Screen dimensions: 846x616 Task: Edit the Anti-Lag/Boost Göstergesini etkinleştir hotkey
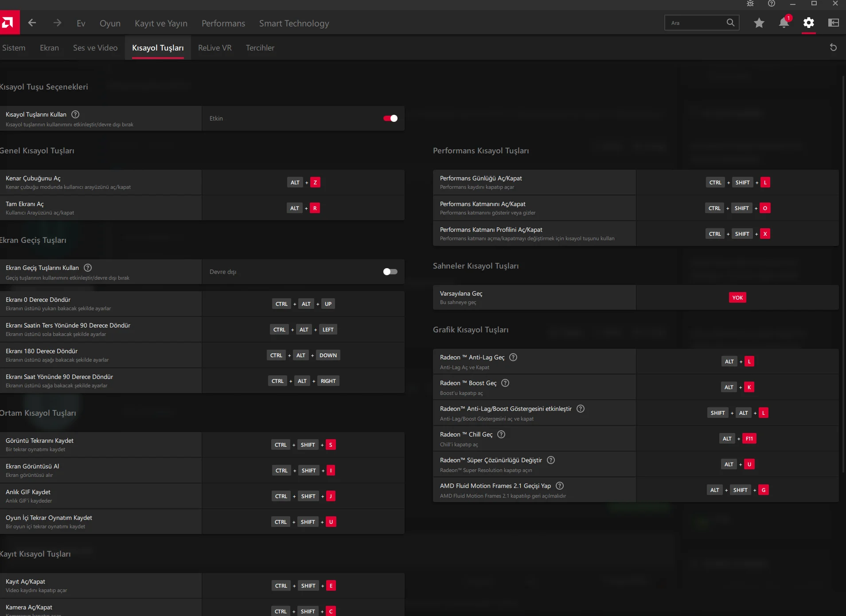[x=738, y=413]
